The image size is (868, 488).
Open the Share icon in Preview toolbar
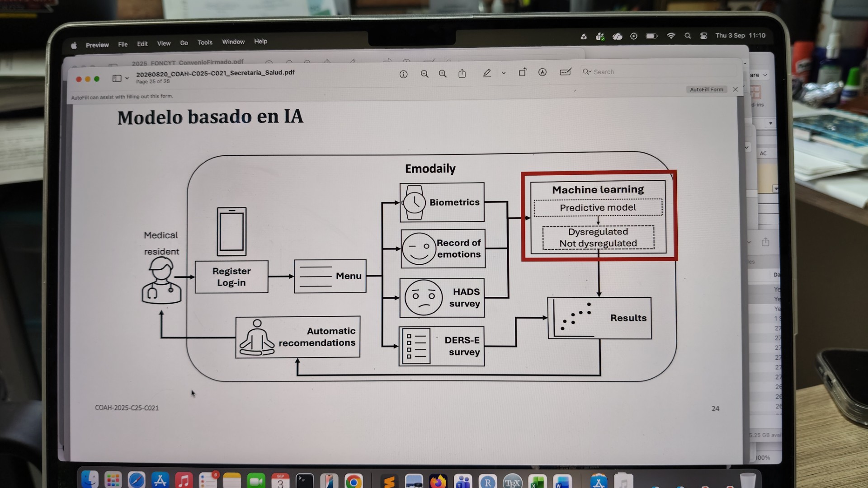click(462, 73)
